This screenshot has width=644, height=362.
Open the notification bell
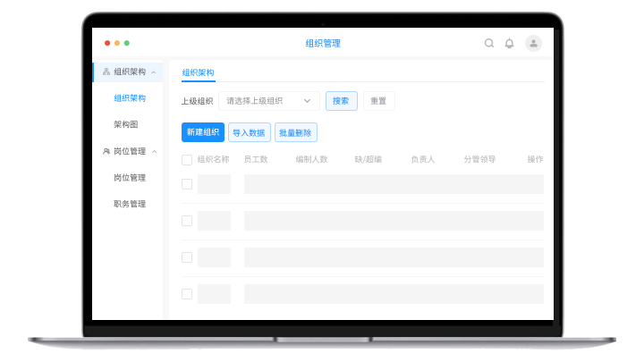pos(509,43)
